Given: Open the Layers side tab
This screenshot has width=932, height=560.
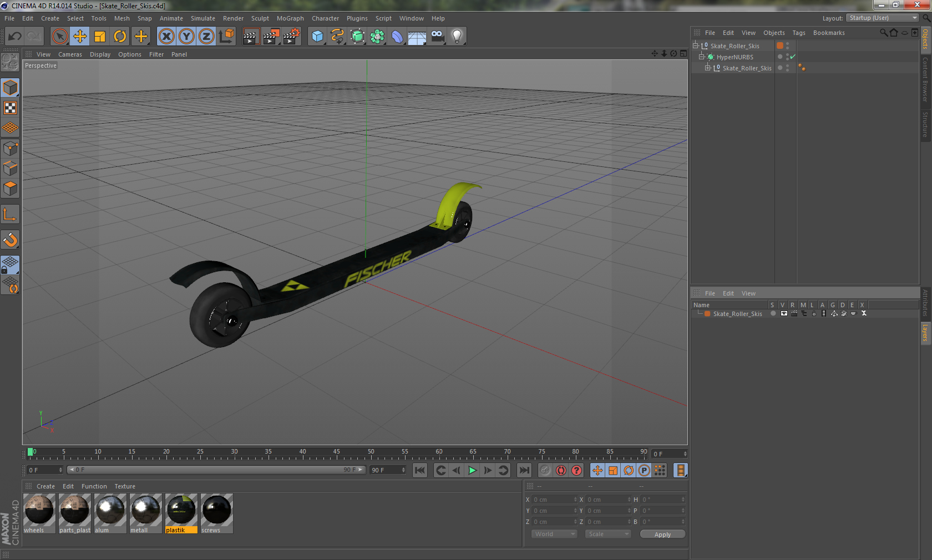Looking at the screenshot, I should pyautogui.click(x=925, y=333).
